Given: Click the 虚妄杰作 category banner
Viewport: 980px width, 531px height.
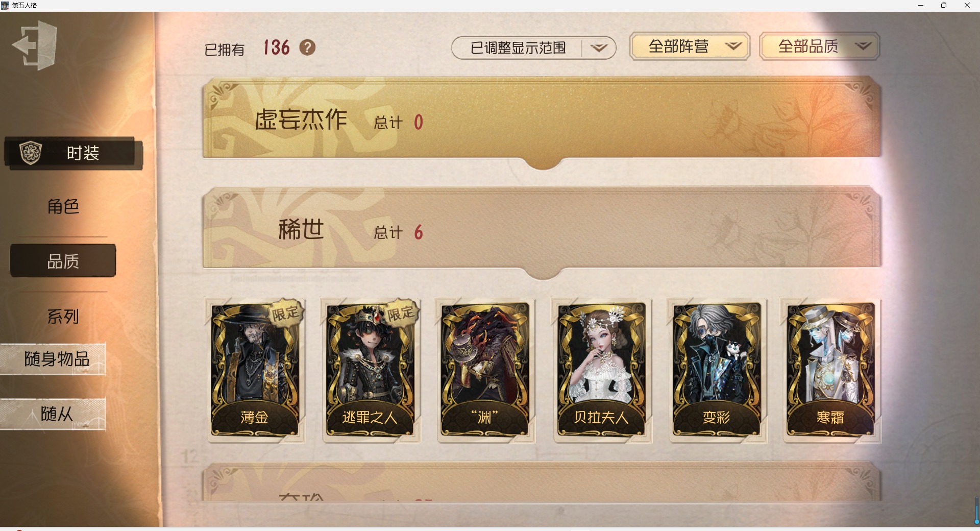Looking at the screenshot, I should pyautogui.click(x=542, y=122).
